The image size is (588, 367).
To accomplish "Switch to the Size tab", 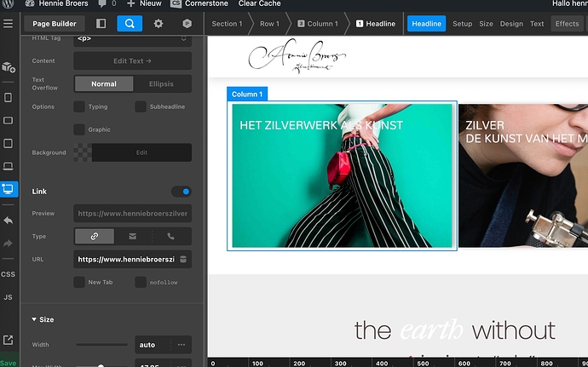I will pyautogui.click(x=486, y=24).
